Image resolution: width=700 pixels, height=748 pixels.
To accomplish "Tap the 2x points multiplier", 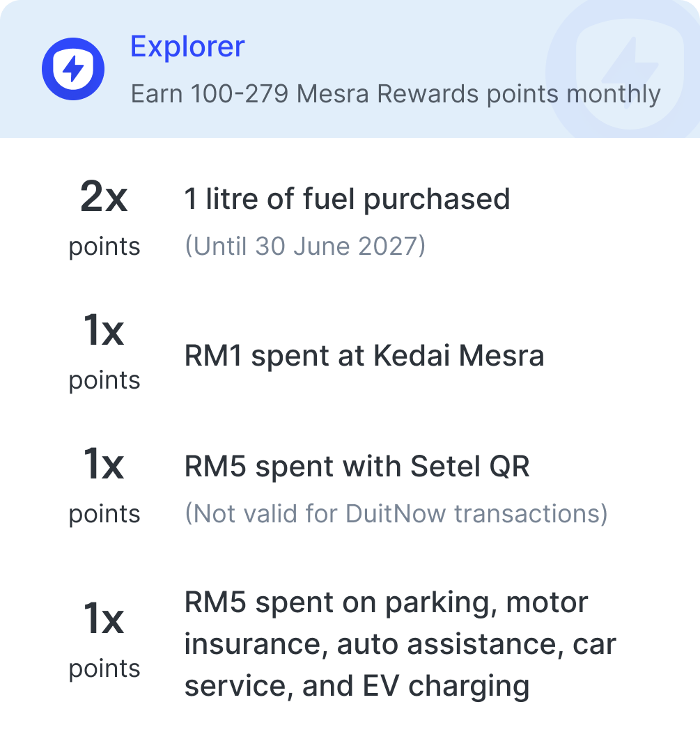I will coord(104,196).
